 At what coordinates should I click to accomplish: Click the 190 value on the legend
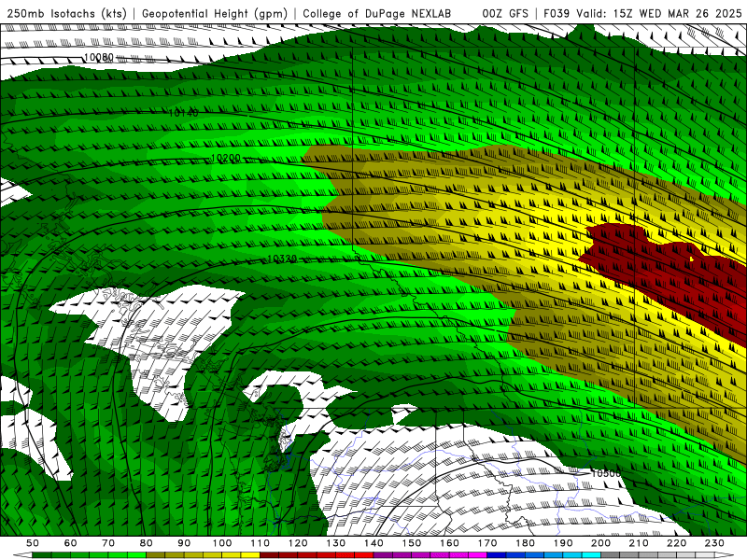(563, 543)
